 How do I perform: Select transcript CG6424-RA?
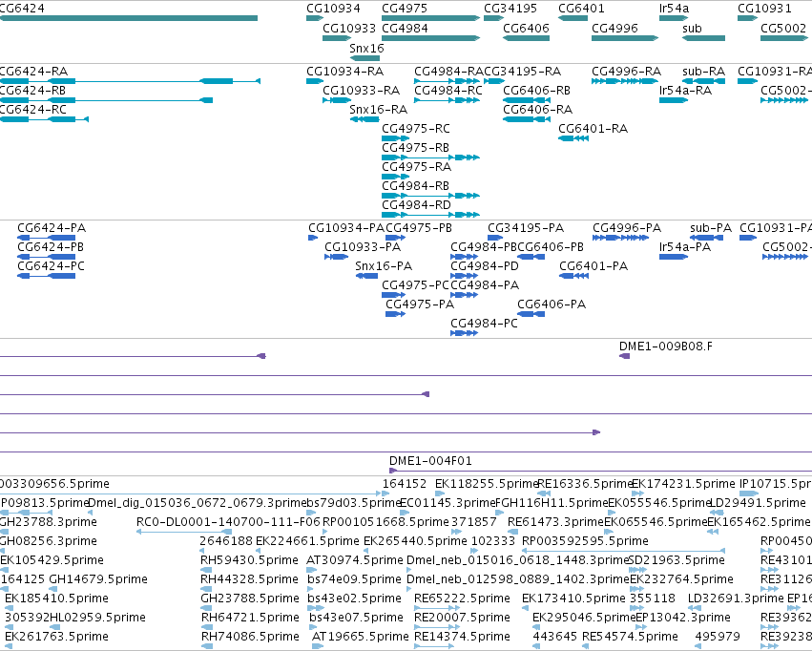[x=130, y=81]
